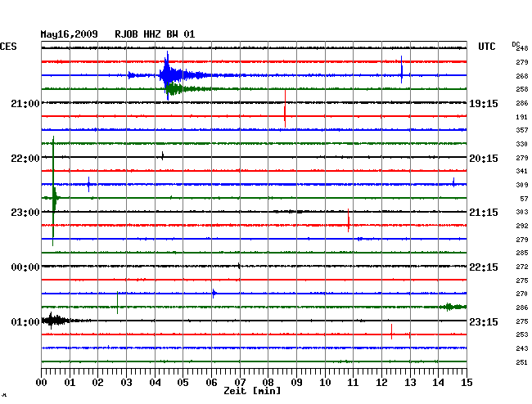Select the station title RJOB HHZ BW 01
Screen dimensions: 532x404
point(155,34)
